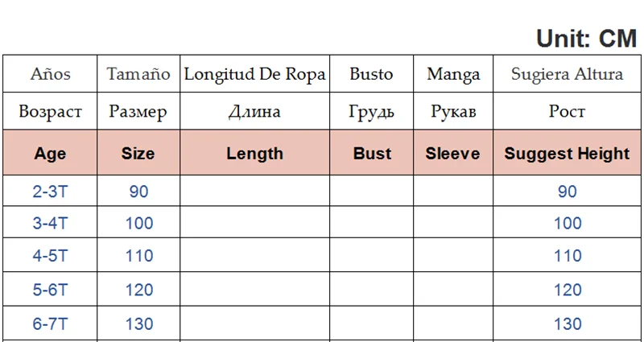The height and width of the screenshot is (342, 644).
Task: Select the "Sleeve" column header
Action: point(452,153)
